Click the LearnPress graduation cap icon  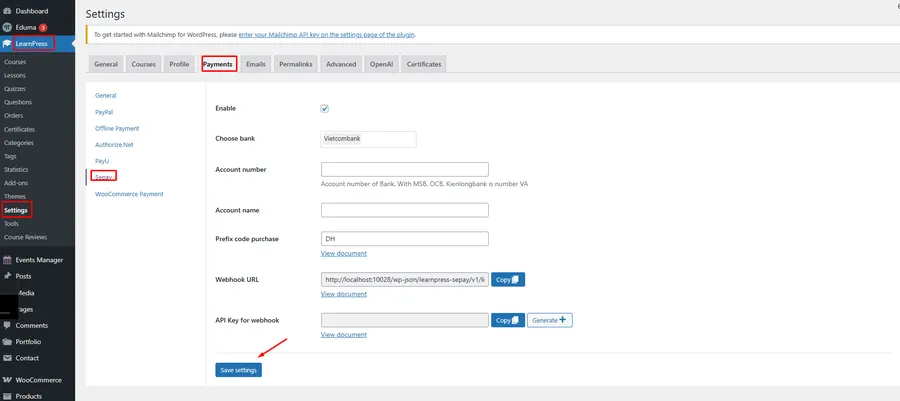coord(8,44)
